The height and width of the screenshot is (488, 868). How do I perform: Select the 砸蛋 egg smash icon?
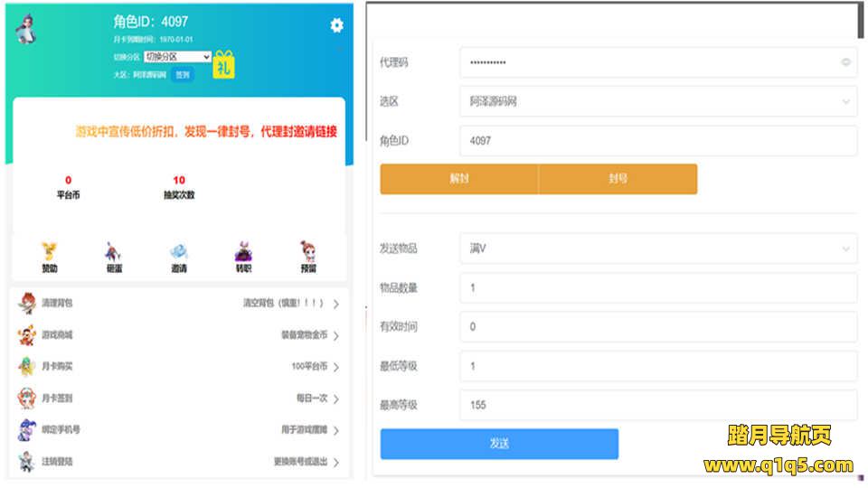click(114, 257)
